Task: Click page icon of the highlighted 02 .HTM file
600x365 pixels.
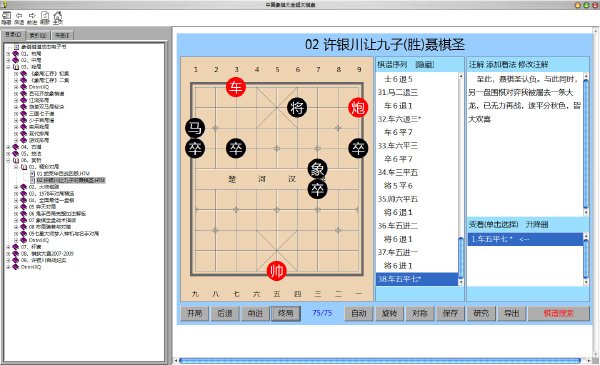Action: pyautogui.click(x=33, y=180)
